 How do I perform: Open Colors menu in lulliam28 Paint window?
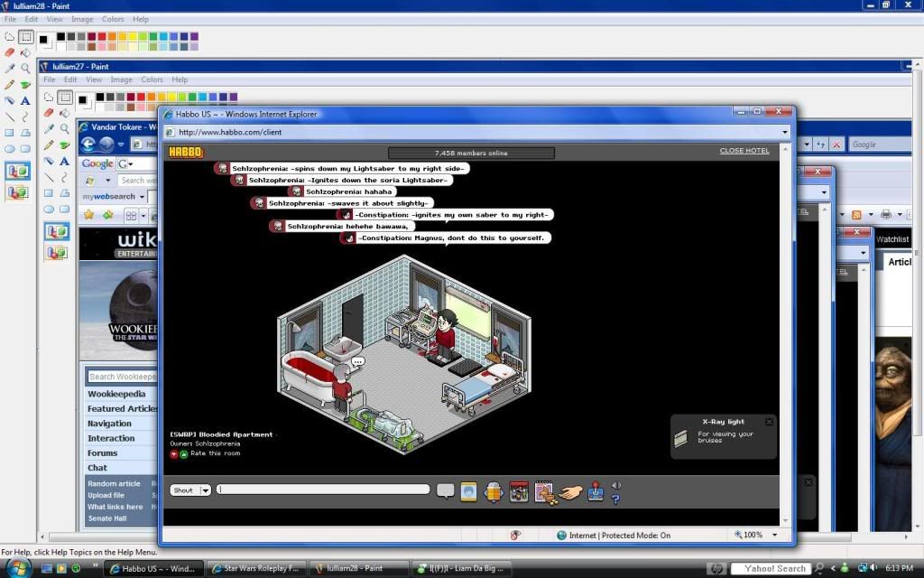point(113,19)
